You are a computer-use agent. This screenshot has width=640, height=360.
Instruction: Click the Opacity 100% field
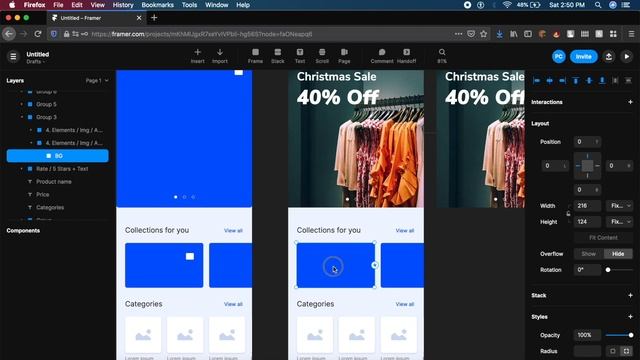[x=587, y=335]
